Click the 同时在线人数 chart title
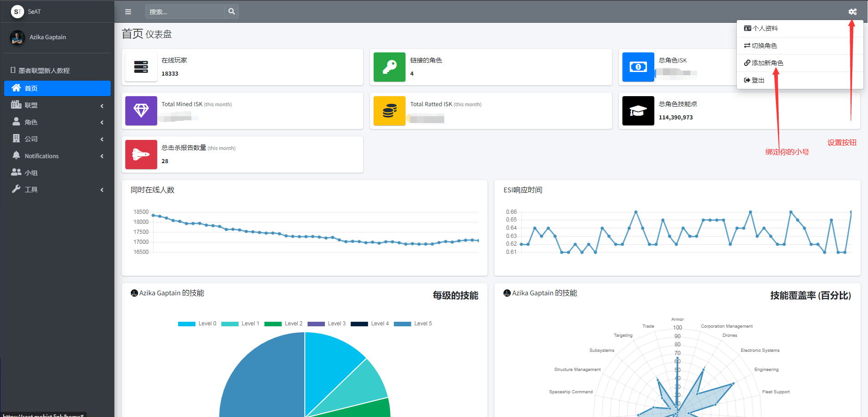Viewport: 868px width, 417px height. coord(153,190)
